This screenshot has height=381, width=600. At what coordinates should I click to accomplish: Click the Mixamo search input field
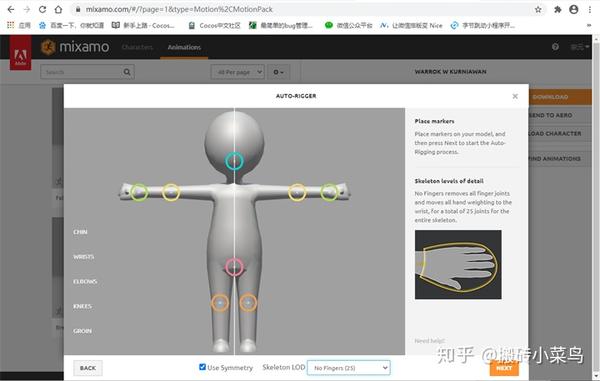[81, 72]
